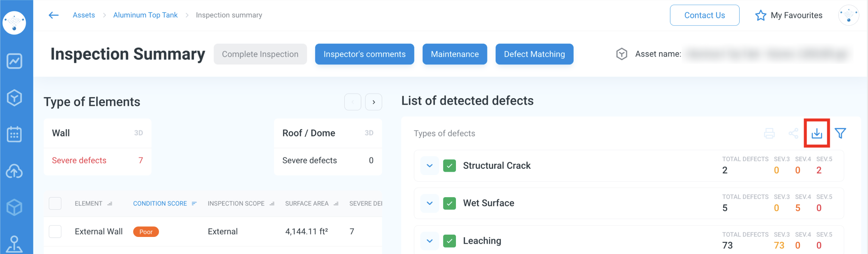Click the back arrow in breadcrumb

tap(54, 15)
